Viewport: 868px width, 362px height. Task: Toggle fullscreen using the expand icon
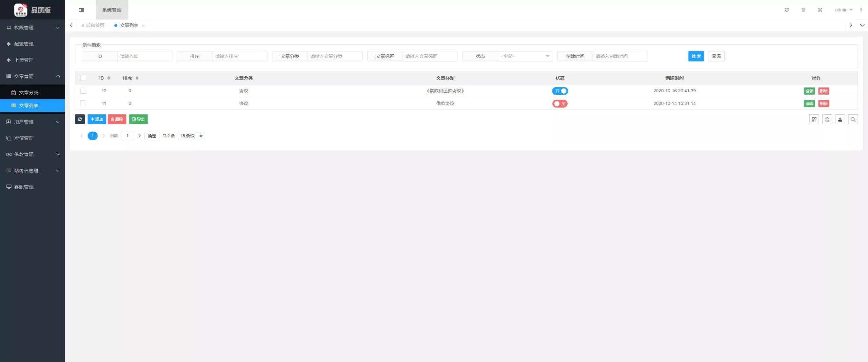[820, 10]
